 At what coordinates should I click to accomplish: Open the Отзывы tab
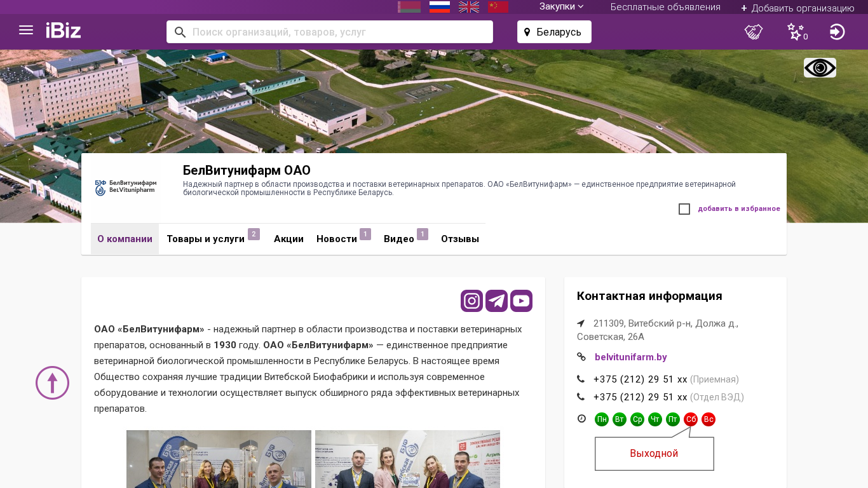[x=459, y=239]
